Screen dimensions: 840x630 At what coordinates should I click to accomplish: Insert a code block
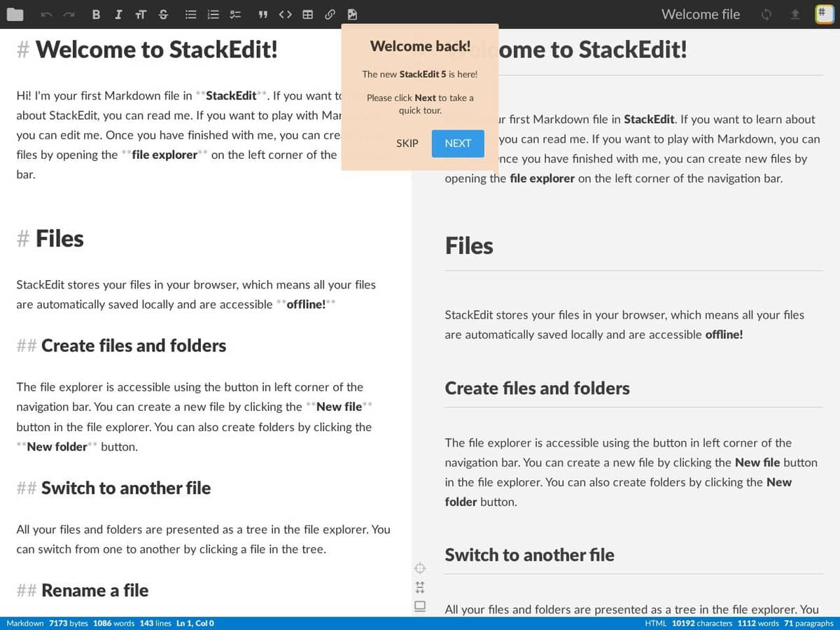(x=286, y=14)
